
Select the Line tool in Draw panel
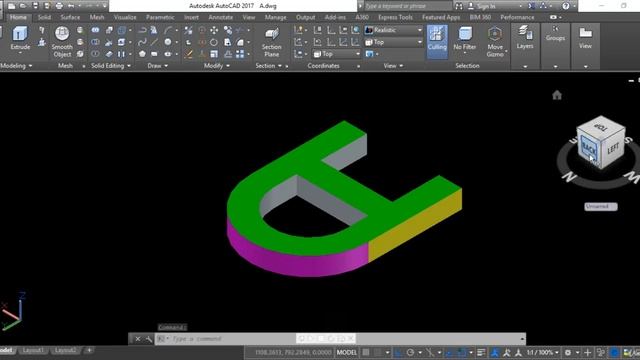[154, 42]
